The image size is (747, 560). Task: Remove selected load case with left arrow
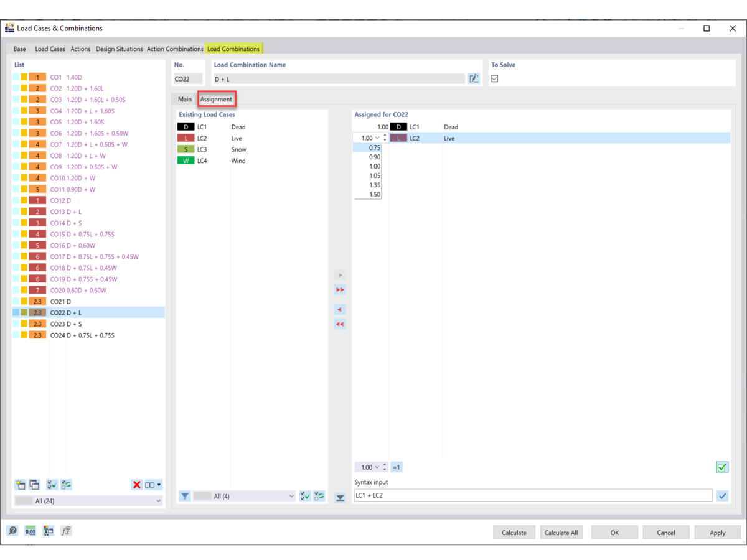click(x=340, y=310)
